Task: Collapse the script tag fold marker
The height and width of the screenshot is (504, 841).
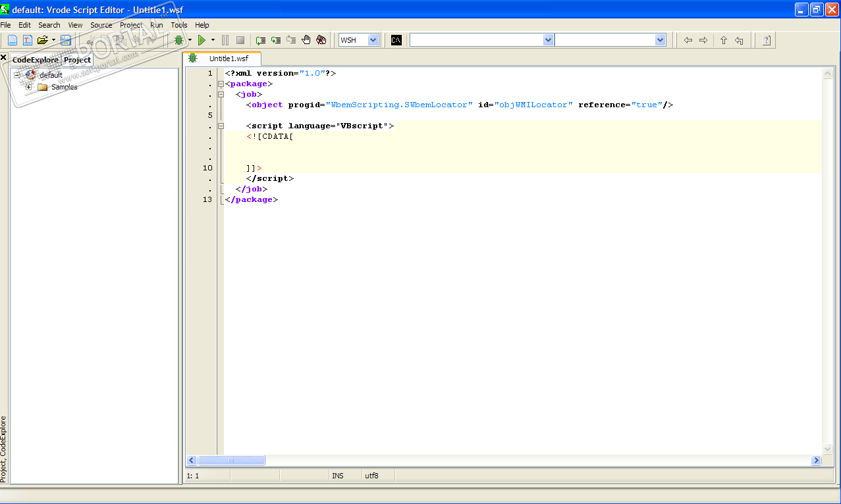Action: (x=221, y=126)
